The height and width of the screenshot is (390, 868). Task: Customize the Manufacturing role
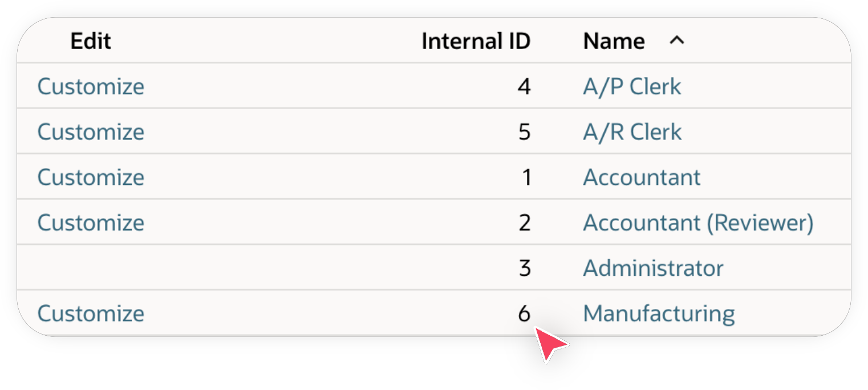pyautogui.click(x=91, y=313)
